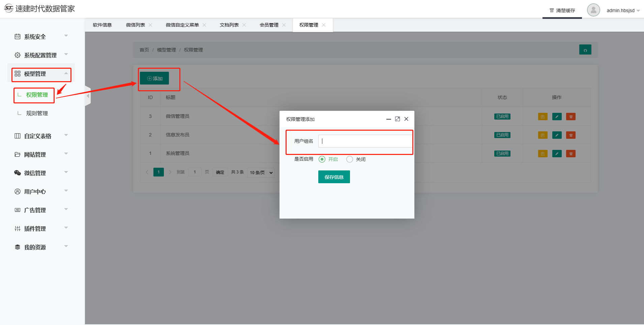Image resolution: width=644 pixels, height=325 pixels.
Task: Click the 广告管理 AD icon
Action: click(18, 210)
